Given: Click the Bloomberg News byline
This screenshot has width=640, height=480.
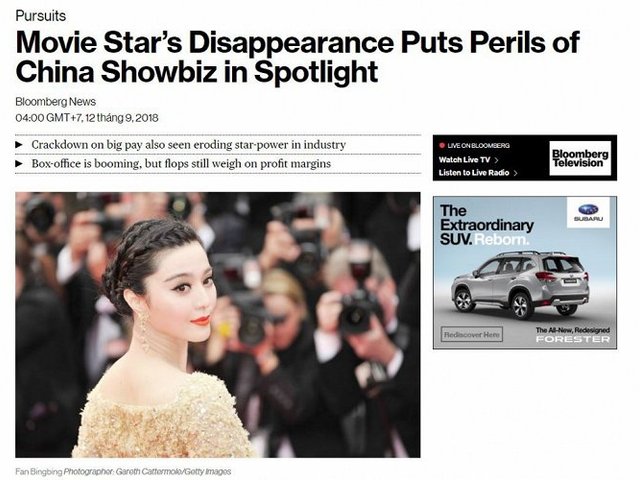Looking at the screenshot, I should pyautogui.click(x=56, y=102).
